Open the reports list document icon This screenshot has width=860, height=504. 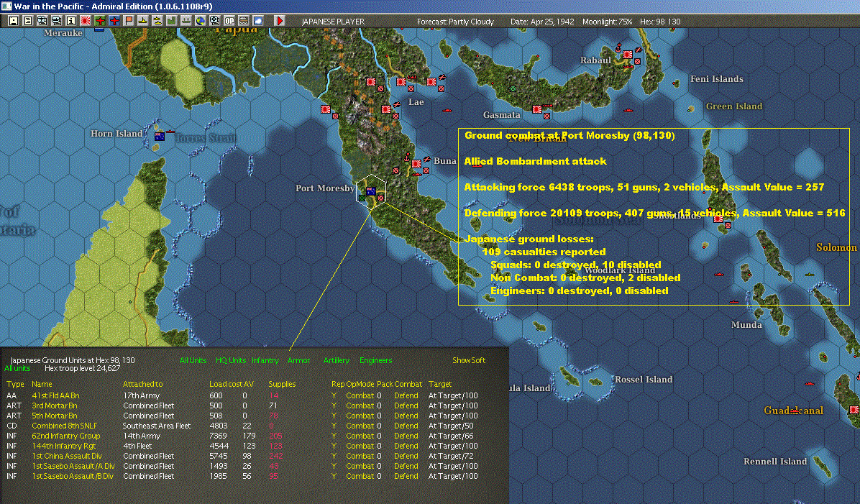[28, 21]
